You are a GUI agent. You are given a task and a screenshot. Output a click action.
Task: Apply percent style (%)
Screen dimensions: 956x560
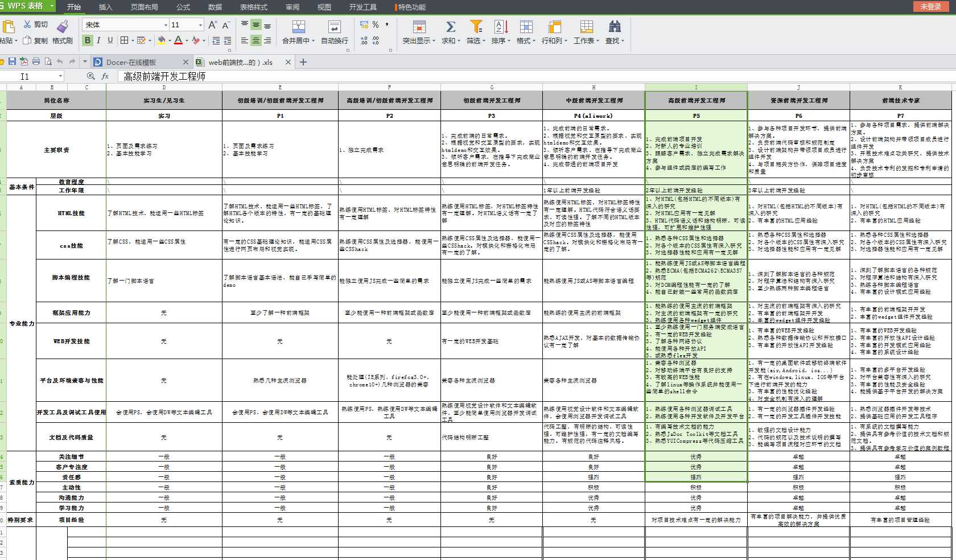376,24
